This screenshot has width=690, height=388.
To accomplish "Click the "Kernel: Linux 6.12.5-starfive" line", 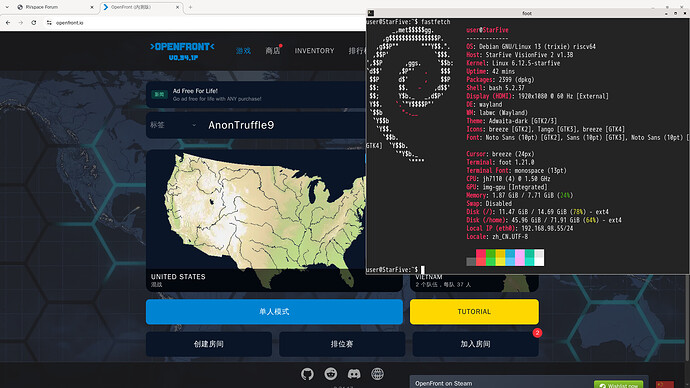I will (513, 63).
